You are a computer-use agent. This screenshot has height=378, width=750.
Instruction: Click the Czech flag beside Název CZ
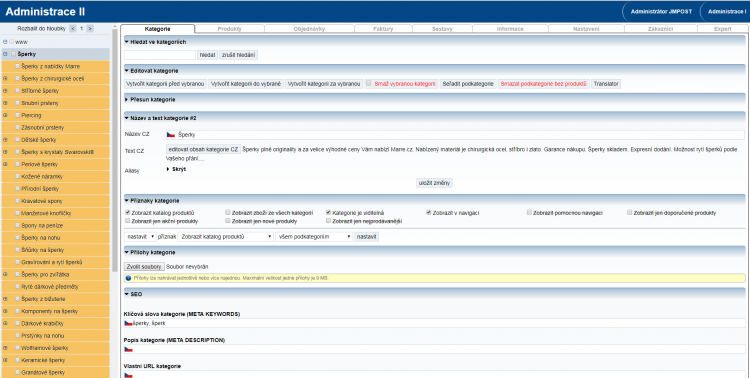(x=171, y=135)
